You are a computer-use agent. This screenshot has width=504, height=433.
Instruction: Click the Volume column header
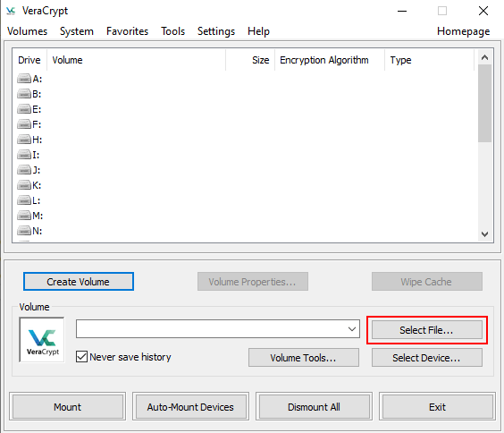(137, 60)
